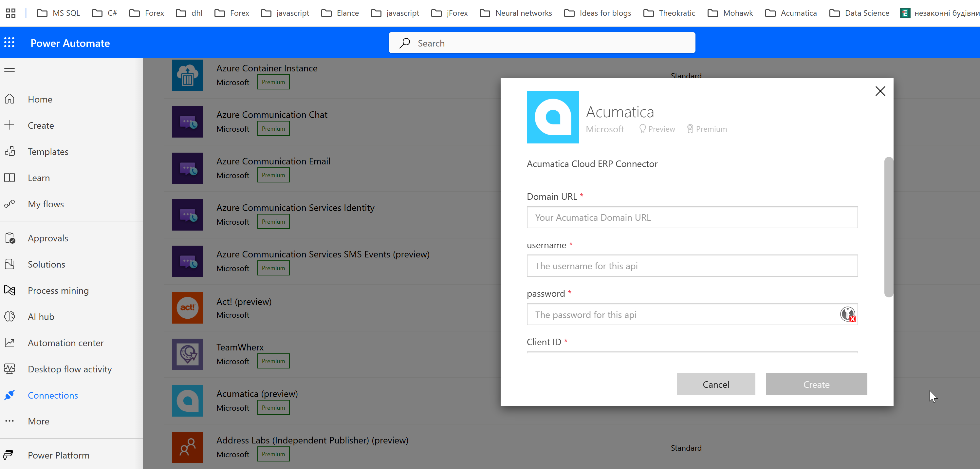
Task: Open the browser apps grid icon
Action: point(11,13)
